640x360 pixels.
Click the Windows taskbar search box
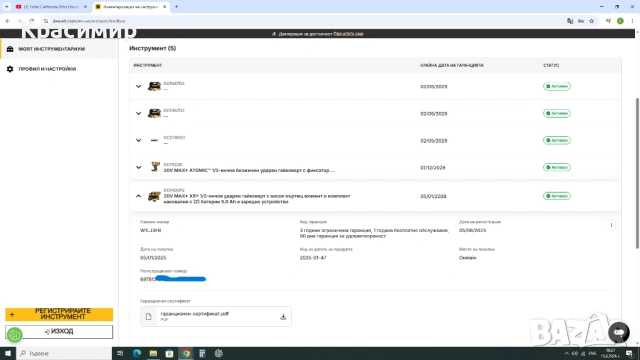coord(64,353)
